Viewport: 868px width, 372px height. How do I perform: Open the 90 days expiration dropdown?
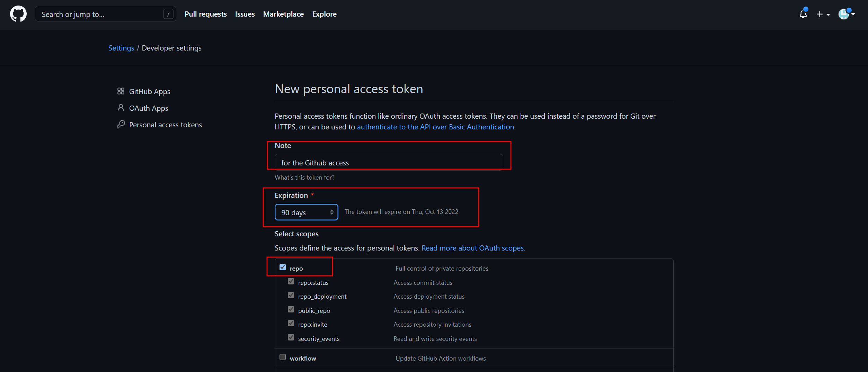[306, 212]
